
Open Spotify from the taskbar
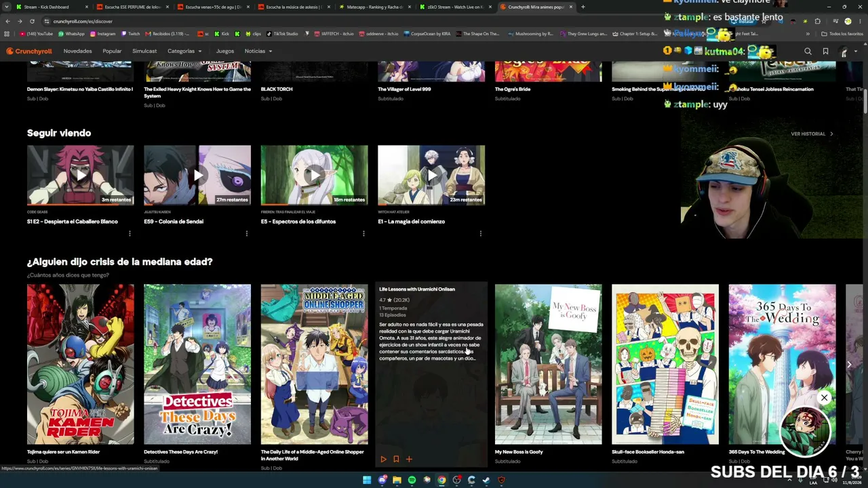point(412,480)
